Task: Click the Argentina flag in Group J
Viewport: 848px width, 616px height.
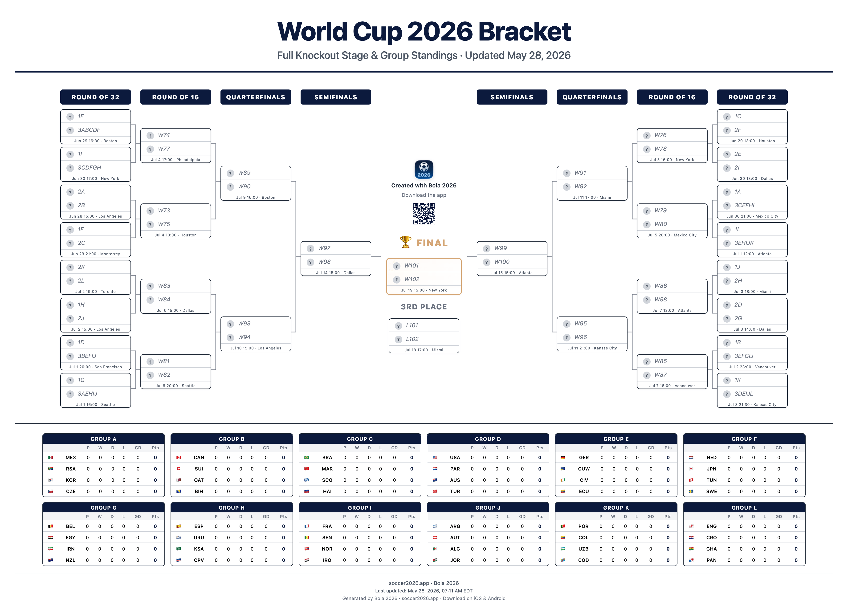Action: click(435, 526)
